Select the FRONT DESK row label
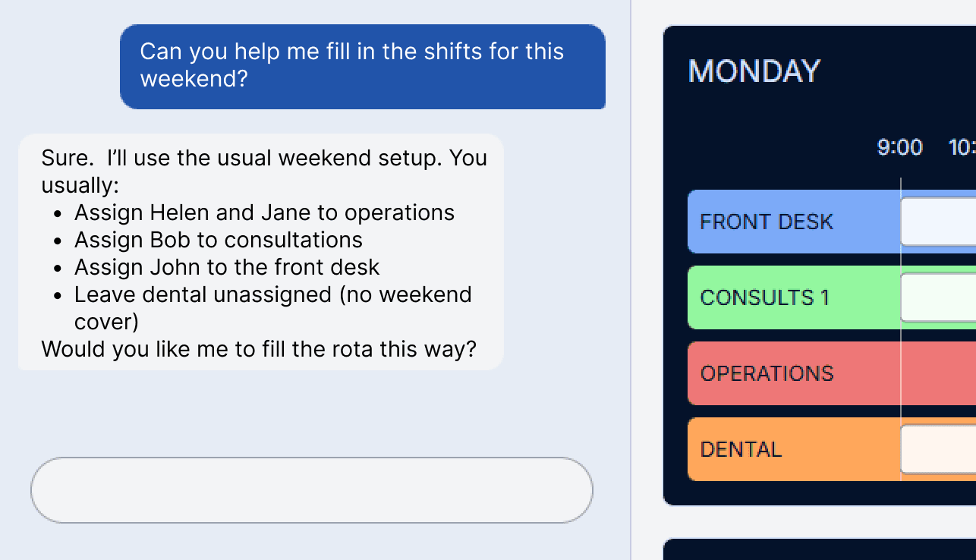The width and height of the screenshot is (976, 560). pyautogui.click(x=767, y=222)
